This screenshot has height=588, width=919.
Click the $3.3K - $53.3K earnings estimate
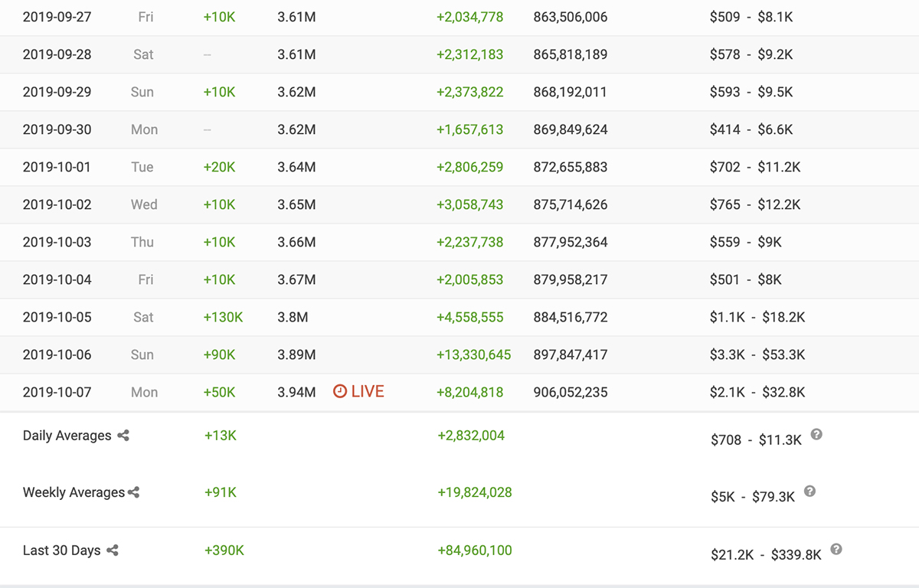pos(757,354)
